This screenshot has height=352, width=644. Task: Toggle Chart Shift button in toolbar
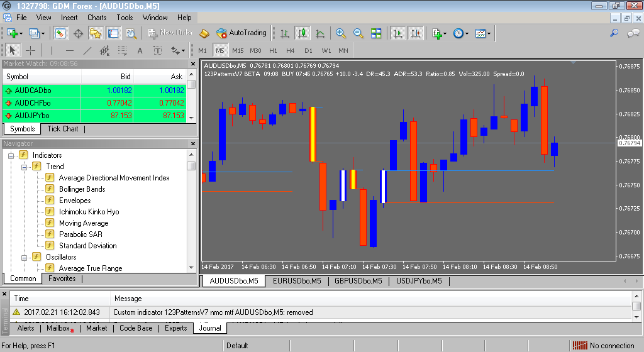416,33
